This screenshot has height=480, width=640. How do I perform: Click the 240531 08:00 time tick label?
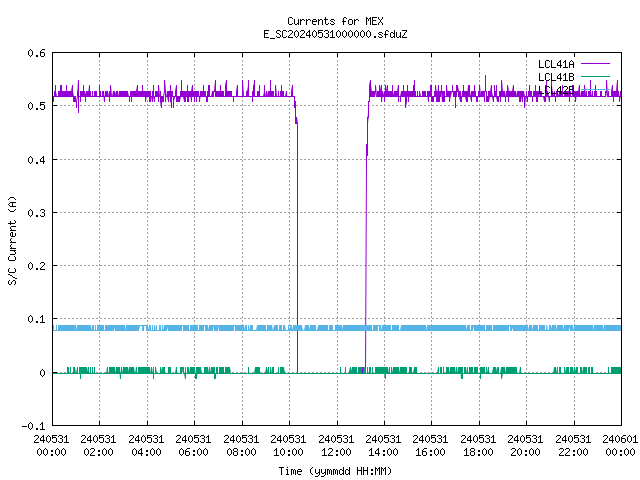click(x=241, y=445)
